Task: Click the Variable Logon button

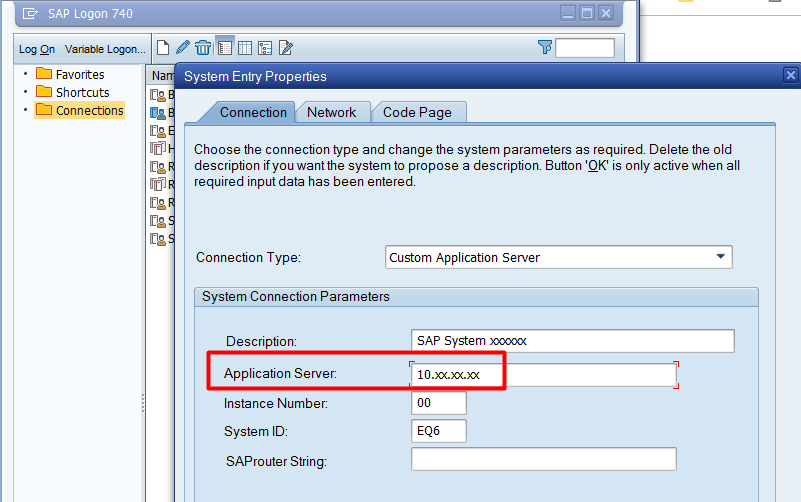Action: coord(105,49)
